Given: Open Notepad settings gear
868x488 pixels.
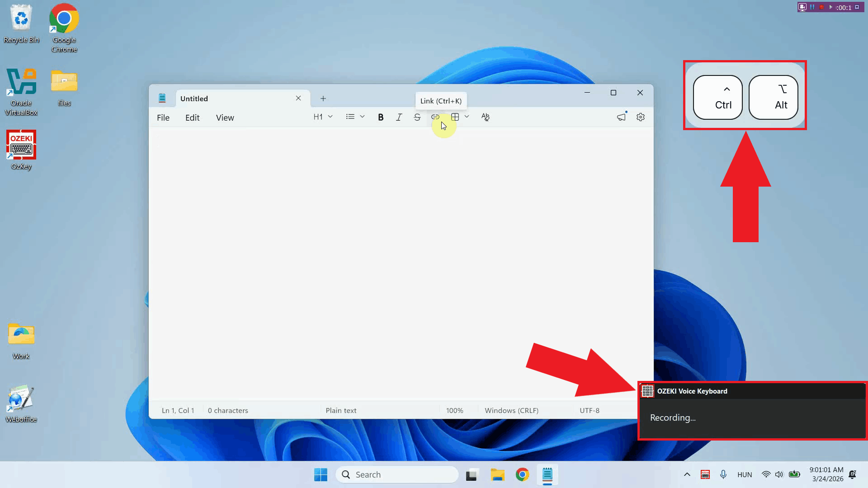Looking at the screenshot, I should (x=641, y=117).
